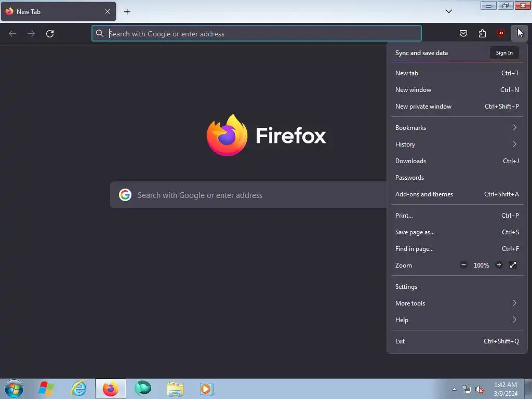
Task: Zoom out with the minus button
Action: pos(463,265)
